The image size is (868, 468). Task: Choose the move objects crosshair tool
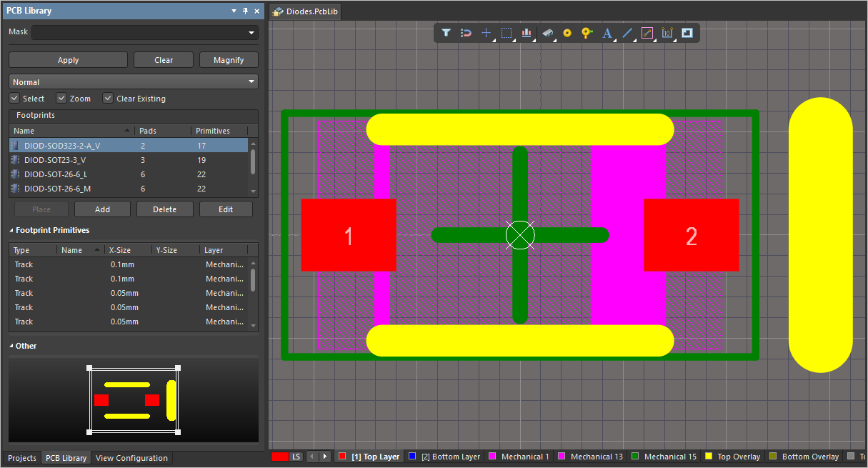[x=486, y=33]
